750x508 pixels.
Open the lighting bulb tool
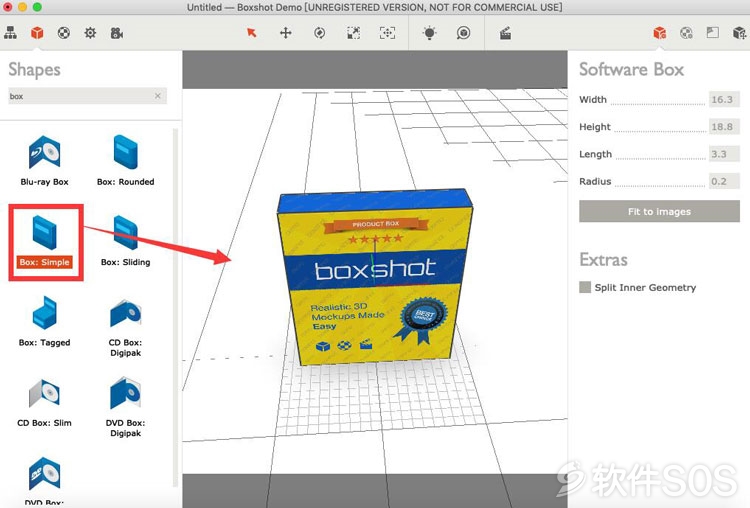tap(430, 33)
